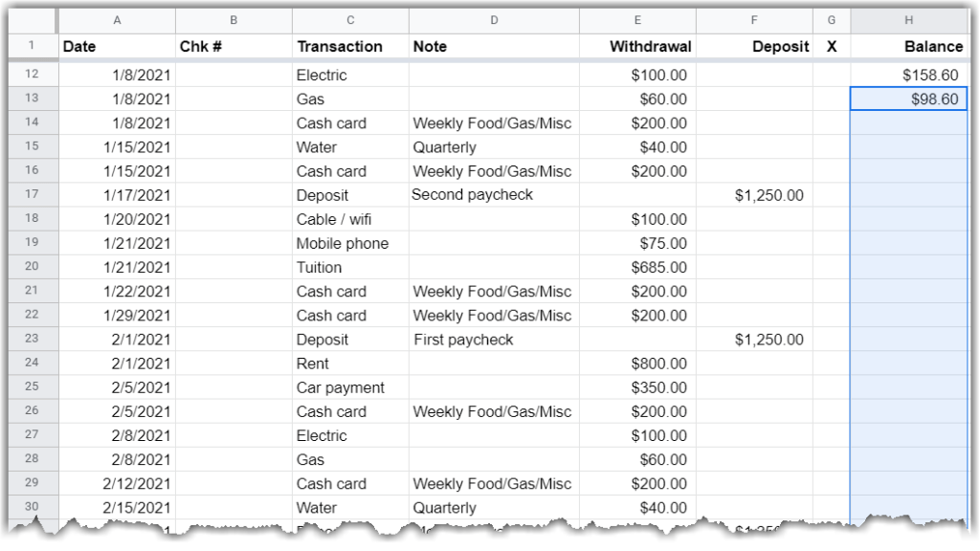Viewport: 980px width, 551px height.
Task: Click the Date header cell
Action: 117,46
